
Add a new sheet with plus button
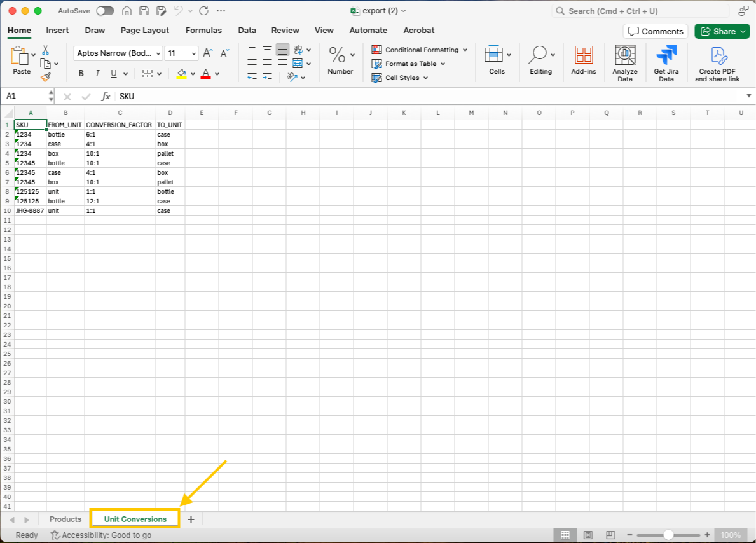(x=191, y=519)
